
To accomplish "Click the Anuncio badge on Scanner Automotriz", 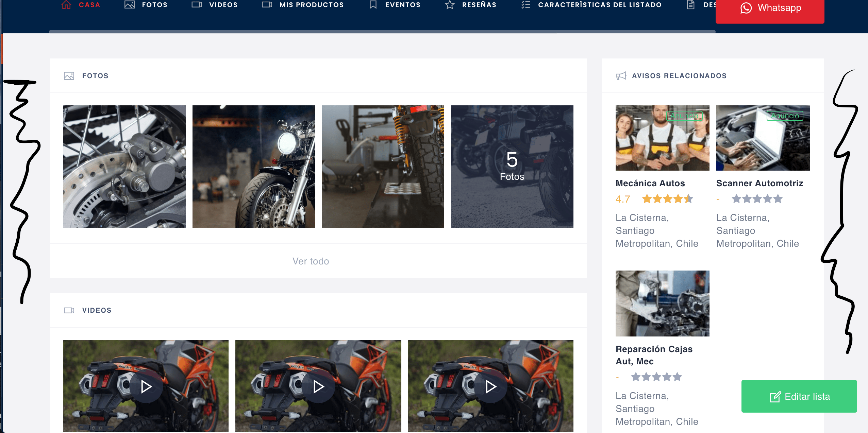I will [785, 116].
